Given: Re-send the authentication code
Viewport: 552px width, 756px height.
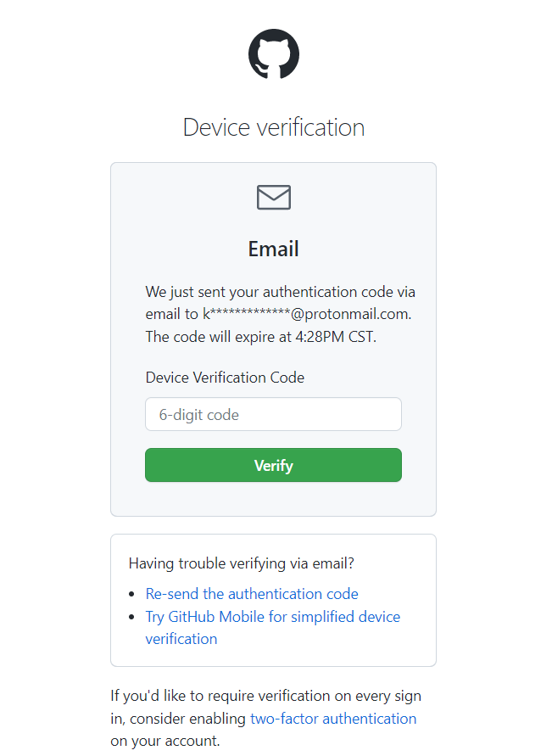Looking at the screenshot, I should [x=252, y=594].
